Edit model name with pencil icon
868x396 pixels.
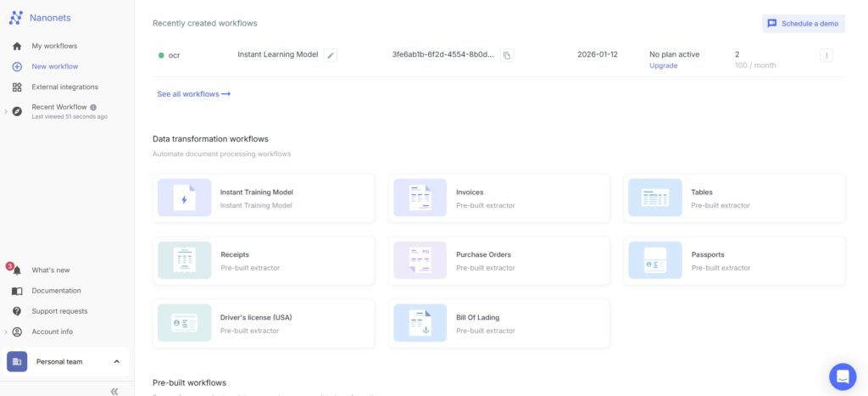click(x=331, y=55)
